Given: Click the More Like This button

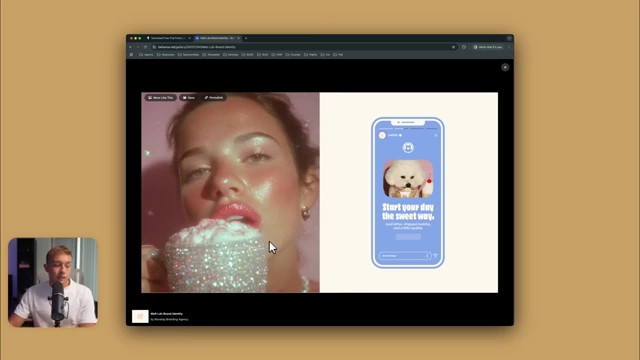Looking at the screenshot, I should (160, 98).
